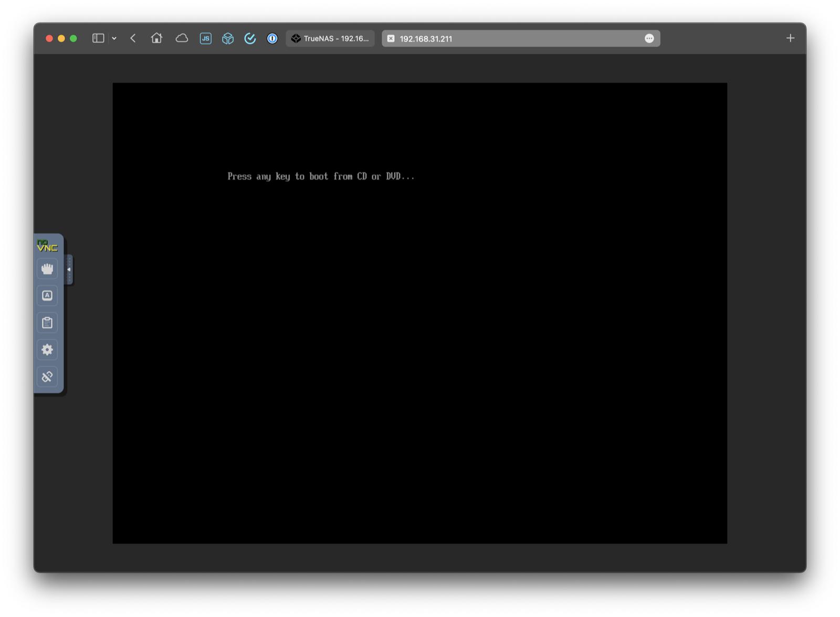
Task: Select the TrueNAS - 192.16... tab
Action: click(330, 38)
